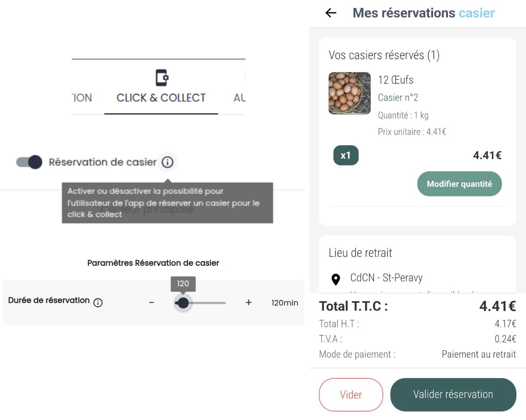Screen dimensions: 526x420
Task: Click the 12 Œufs product title
Action: [395, 80]
